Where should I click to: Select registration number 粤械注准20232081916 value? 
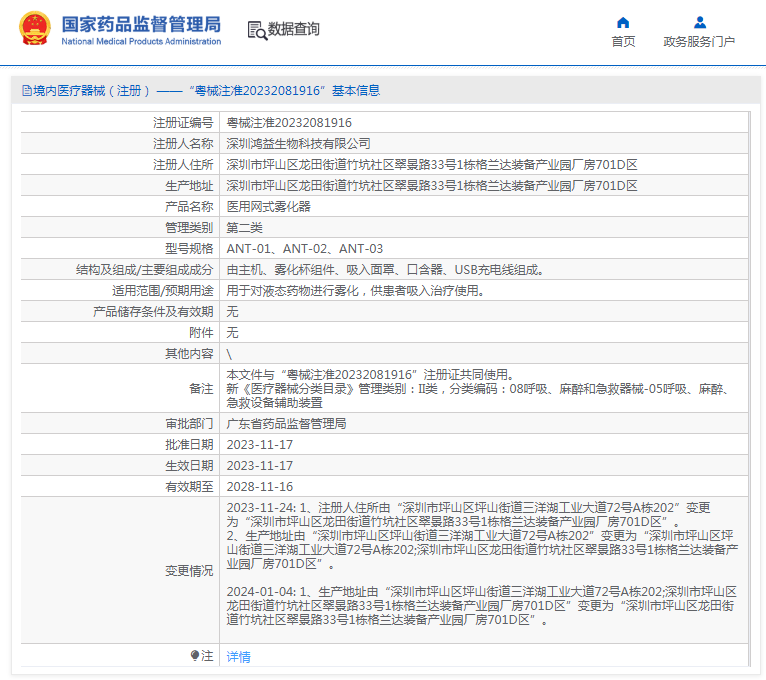tap(289, 123)
